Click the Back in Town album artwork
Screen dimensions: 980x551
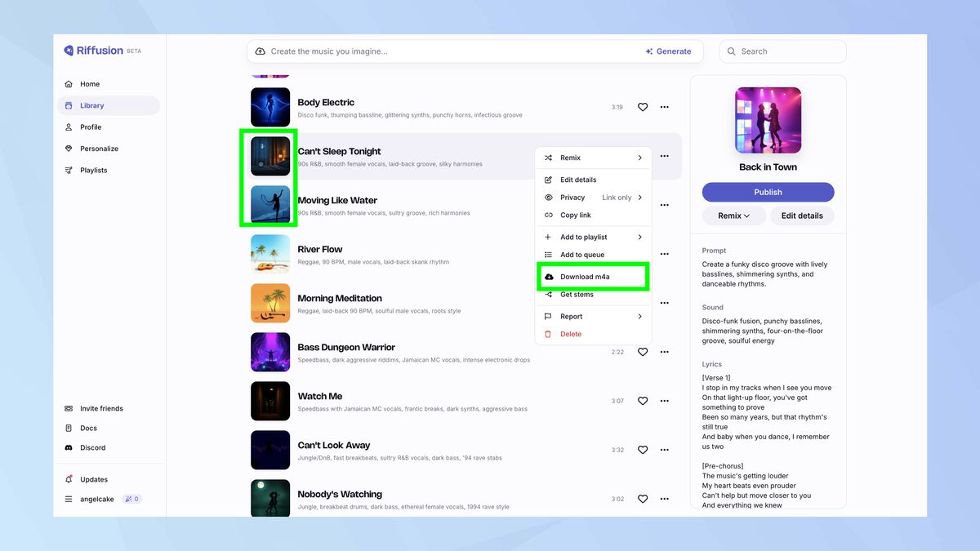pos(767,119)
